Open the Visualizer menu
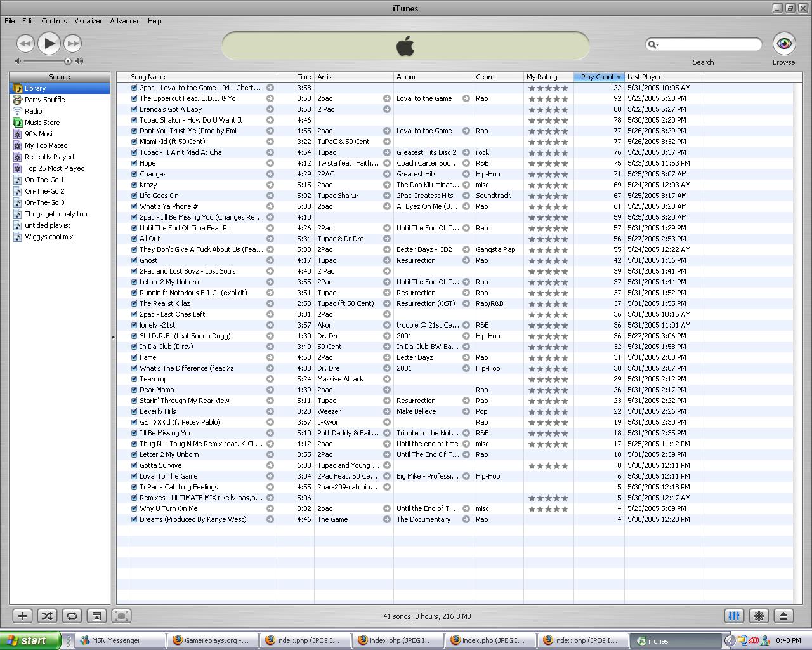The width and height of the screenshot is (812, 650). (88, 21)
